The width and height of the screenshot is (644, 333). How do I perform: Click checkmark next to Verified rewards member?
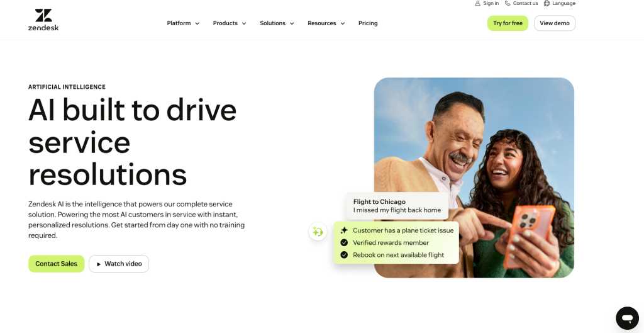344,242
